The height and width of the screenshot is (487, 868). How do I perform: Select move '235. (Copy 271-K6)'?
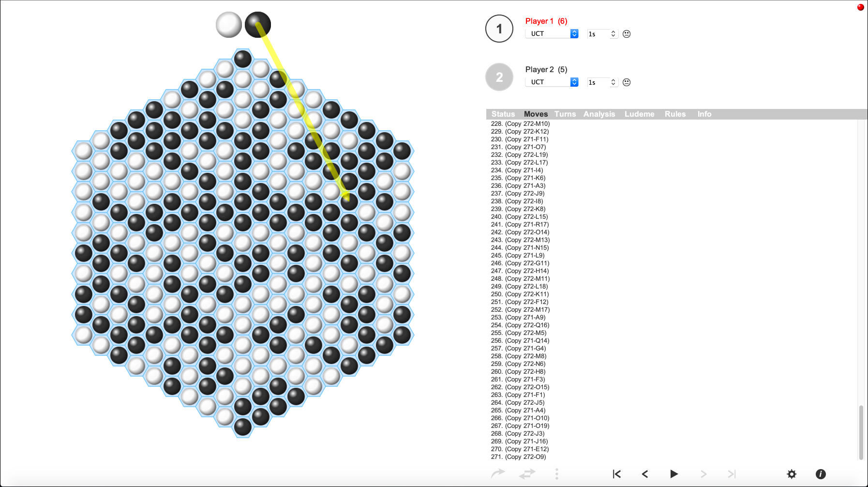[x=518, y=178]
